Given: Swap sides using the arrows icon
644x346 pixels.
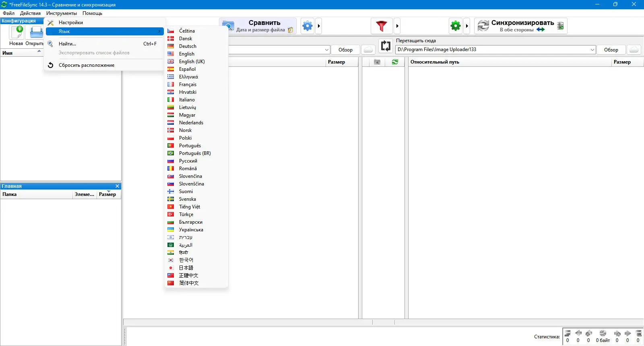Looking at the screenshot, I should 386,46.
